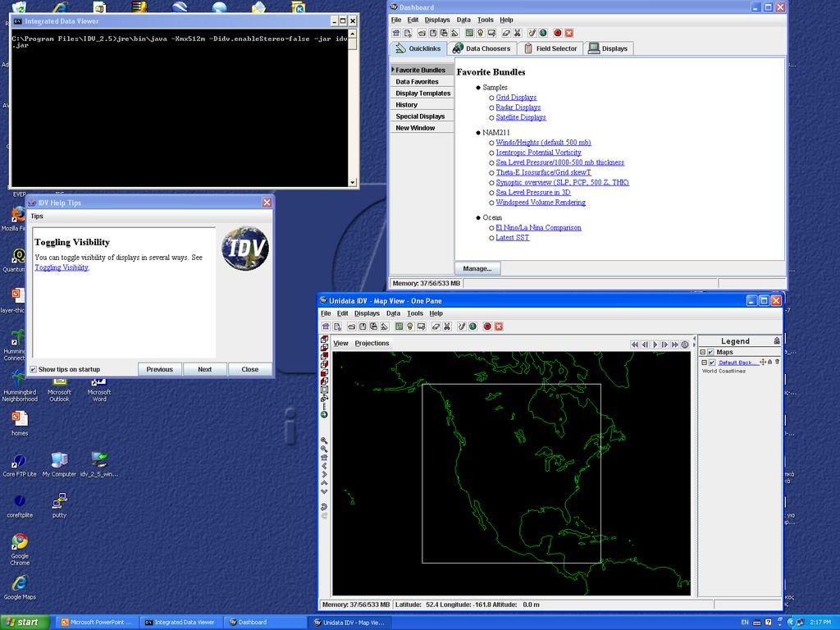The width and height of the screenshot is (840, 630).
Task: Switch to Microsoft PowerPoint in taskbar
Action: [x=96, y=622]
